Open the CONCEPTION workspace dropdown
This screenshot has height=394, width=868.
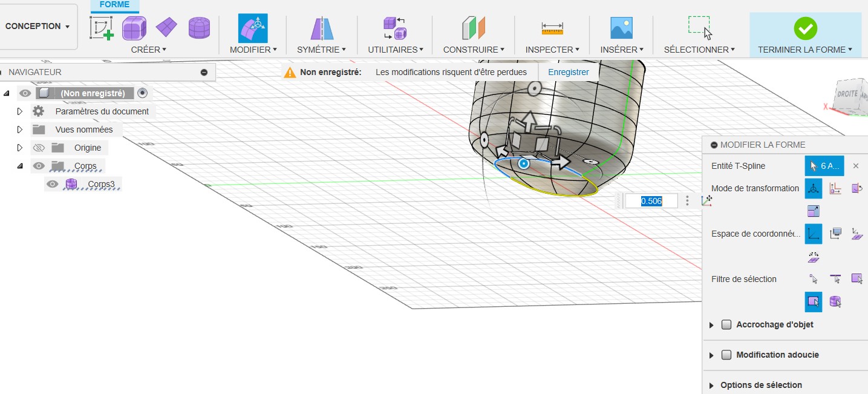coord(38,27)
